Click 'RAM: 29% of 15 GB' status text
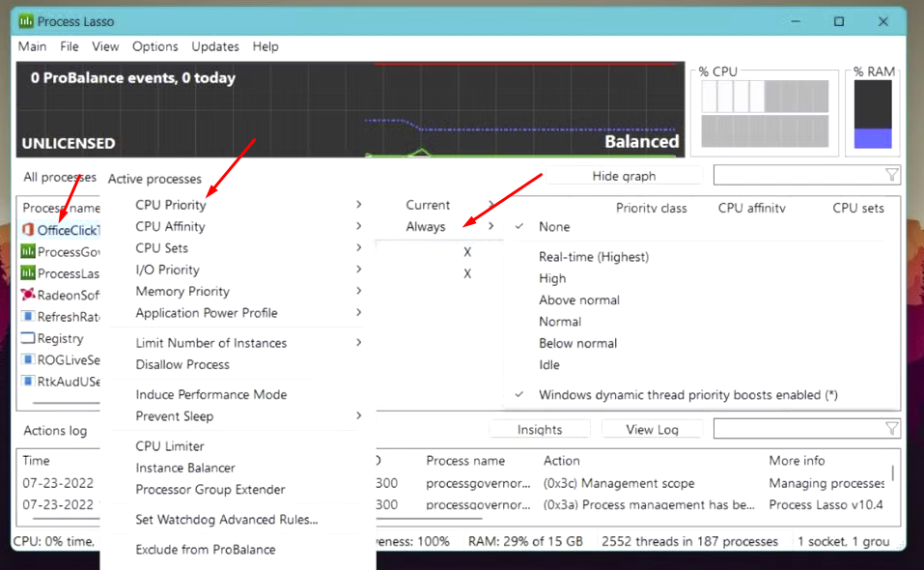This screenshot has height=570, width=924. tap(525, 541)
